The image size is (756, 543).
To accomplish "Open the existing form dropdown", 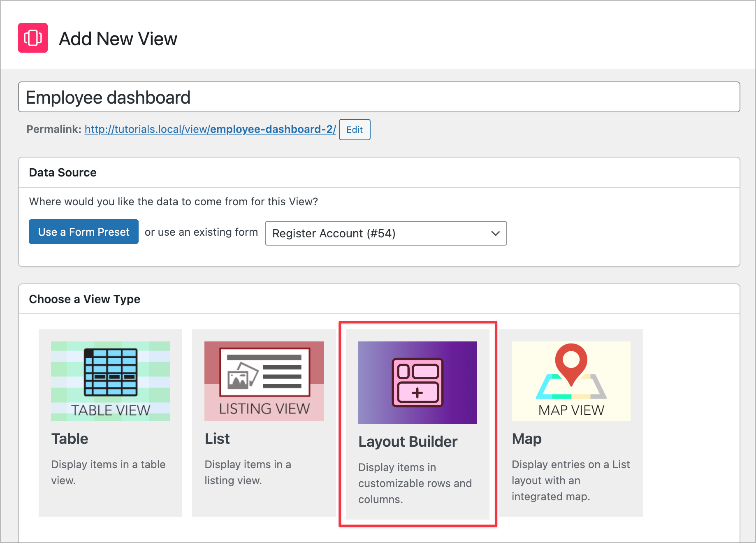I will [x=385, y=233].
